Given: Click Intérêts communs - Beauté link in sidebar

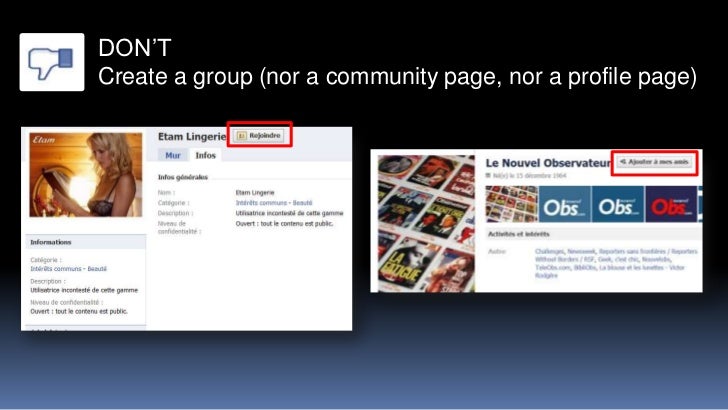Looking at the screenshot, I should (68, 269).
